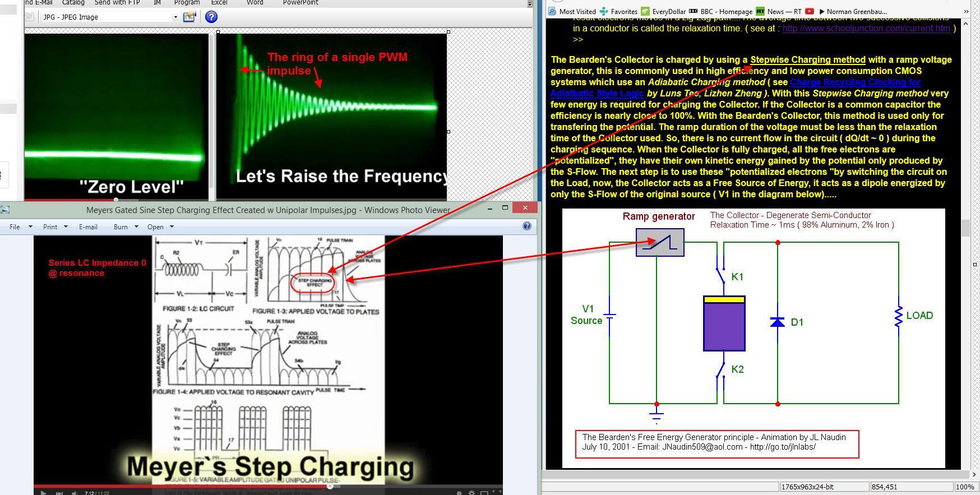Click the 1765x963x24-bit status bar field
980x495 pixels.
824,487
